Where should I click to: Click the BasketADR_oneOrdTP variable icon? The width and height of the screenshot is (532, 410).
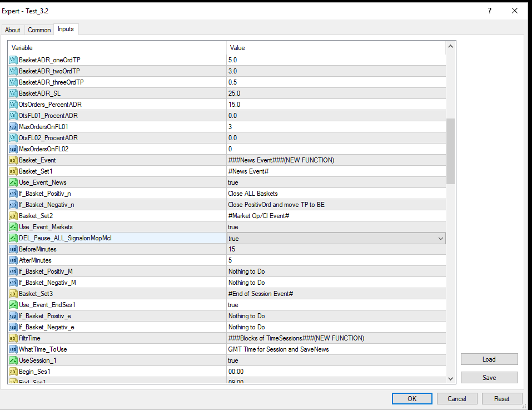(x=13, y=60)
